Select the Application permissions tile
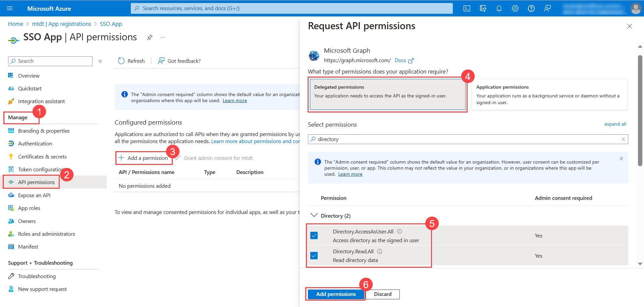The height and width of the screenshot is (307, 644). [x=549, y=94]
